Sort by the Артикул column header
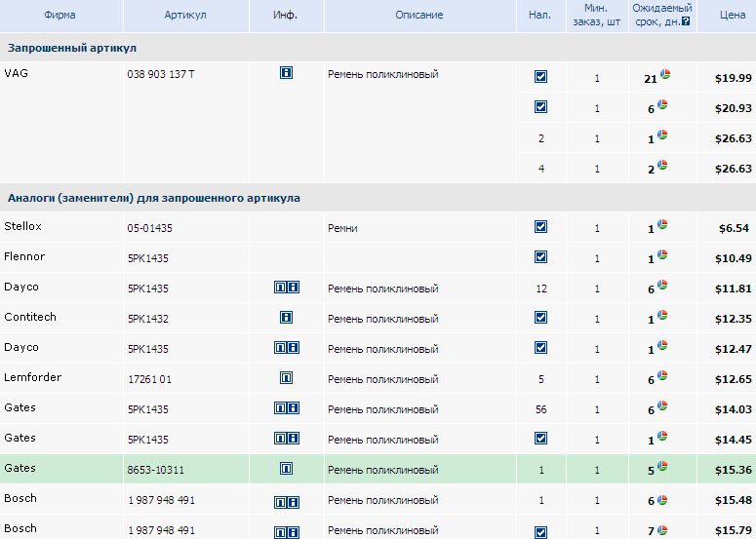Viewport: 756px width, 539px height. [x=185, y=15]
